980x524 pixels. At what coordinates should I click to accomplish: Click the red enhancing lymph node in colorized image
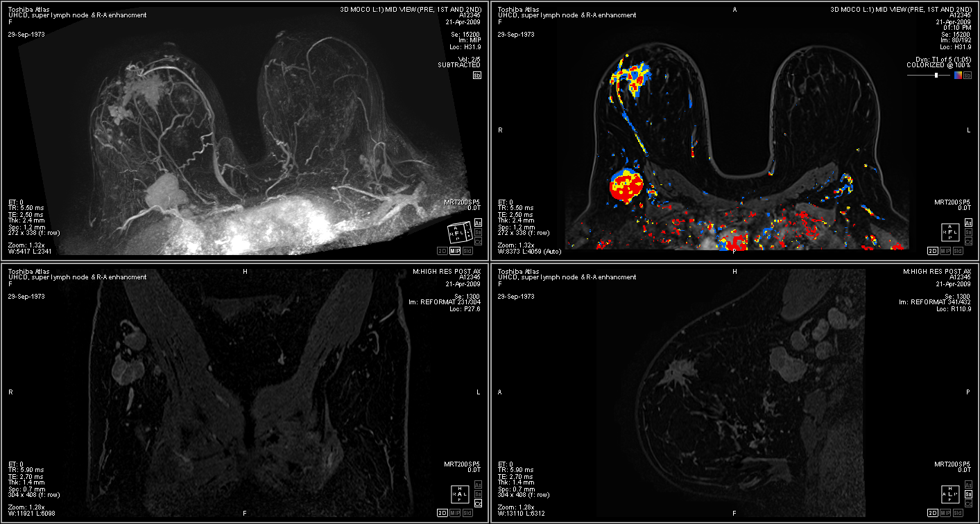click(x=626, y=187)
